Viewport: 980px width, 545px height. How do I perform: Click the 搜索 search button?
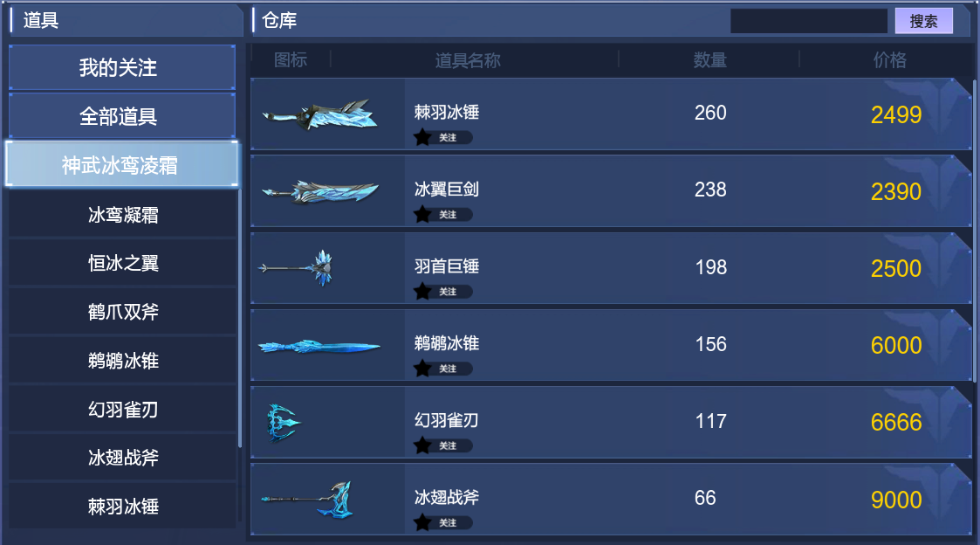[x=924, y=21]
